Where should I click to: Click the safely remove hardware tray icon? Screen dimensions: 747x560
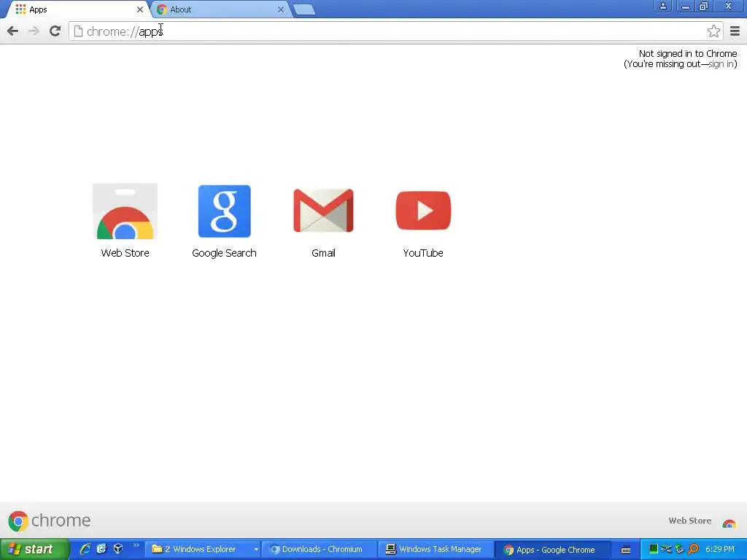point(680,549)
